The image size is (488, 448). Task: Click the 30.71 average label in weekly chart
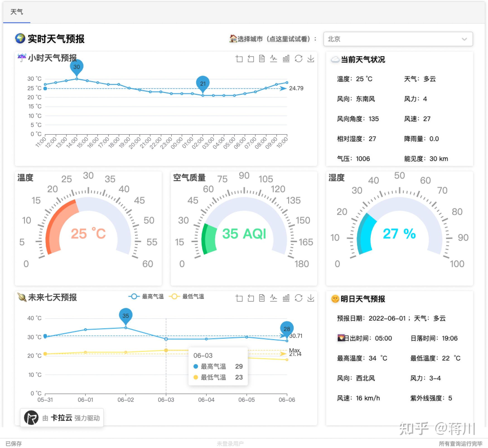(x=296, y=336)
